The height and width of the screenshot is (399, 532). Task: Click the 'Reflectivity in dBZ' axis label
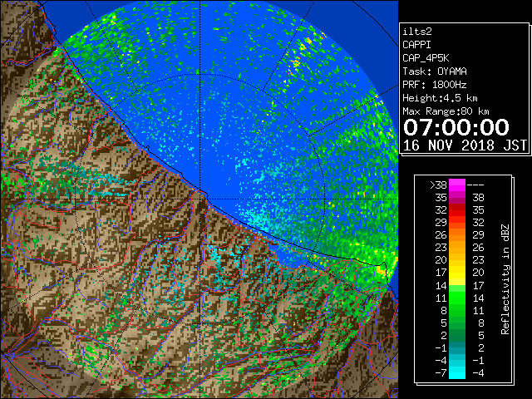pos(505,279)
